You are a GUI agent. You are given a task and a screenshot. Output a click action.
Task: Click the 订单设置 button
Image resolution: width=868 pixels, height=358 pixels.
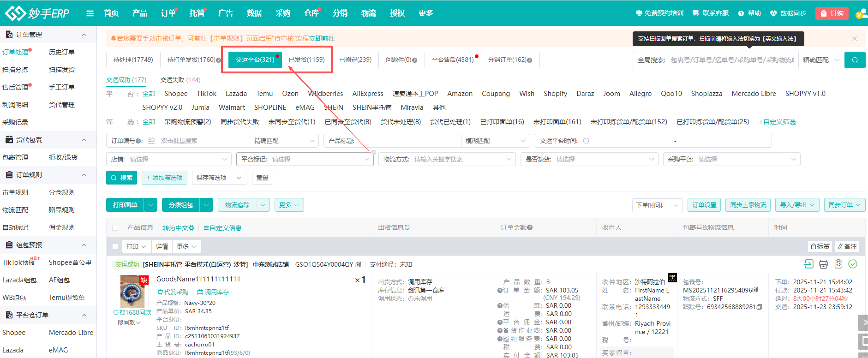[704, 205]
